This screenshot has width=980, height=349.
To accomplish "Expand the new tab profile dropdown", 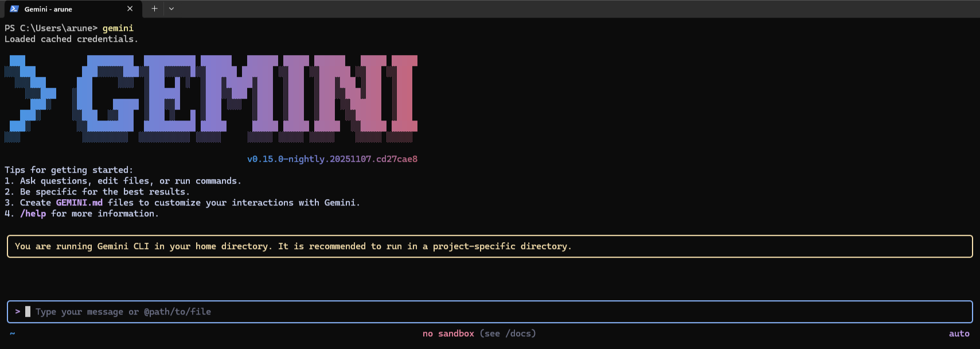I will 171,9.
